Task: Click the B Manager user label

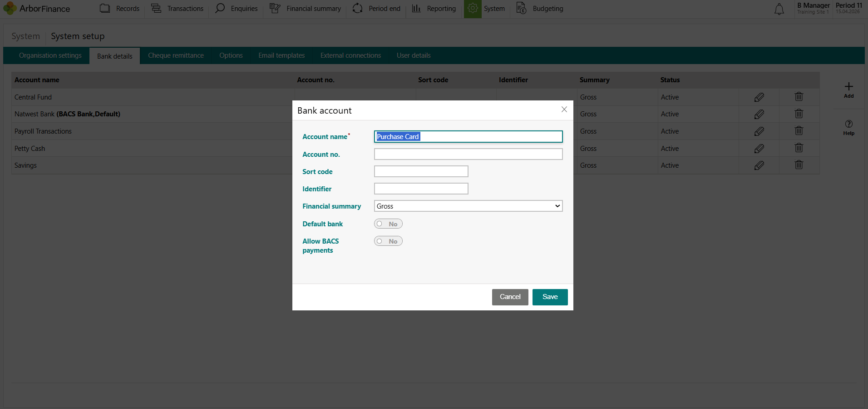Action: [814, 5]
